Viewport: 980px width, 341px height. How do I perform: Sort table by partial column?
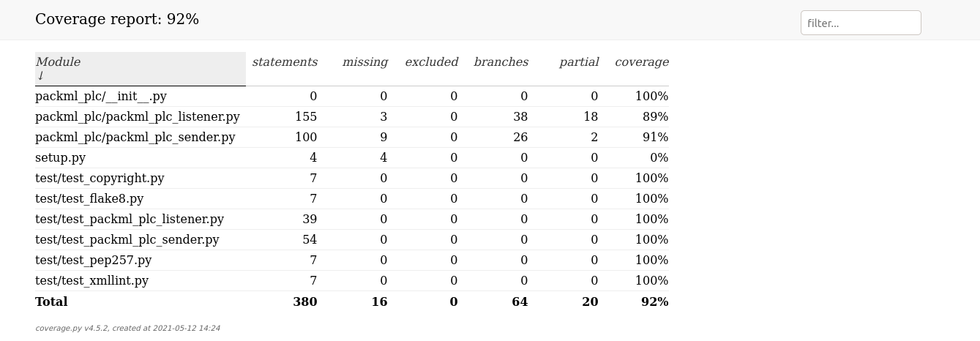point(579,62)
